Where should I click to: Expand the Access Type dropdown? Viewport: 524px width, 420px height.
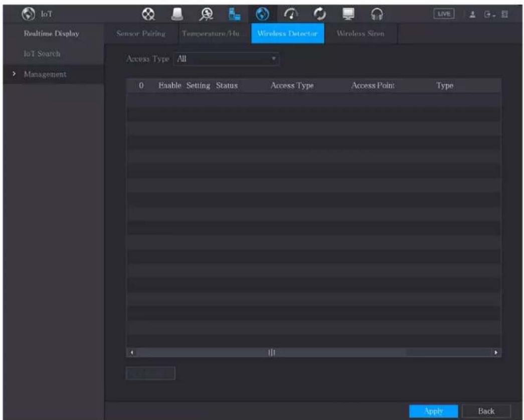(x=226, y=59)
